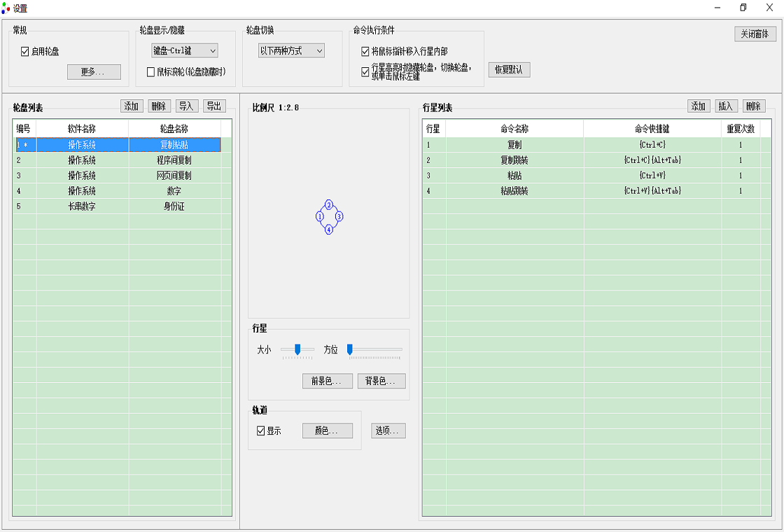784x532 pixels.
Task: Uncheck 将鼠标指针移入行星内部
Action: point(365,50)
